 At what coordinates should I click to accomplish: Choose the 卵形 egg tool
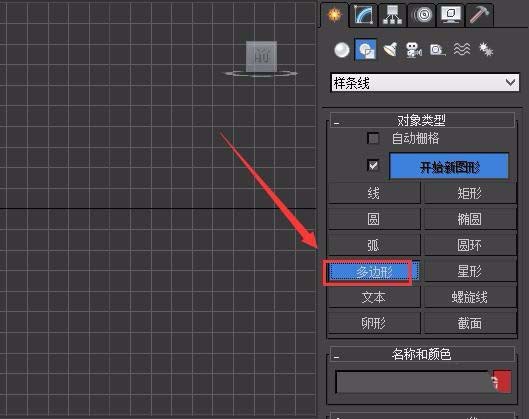tap(374, 323)
